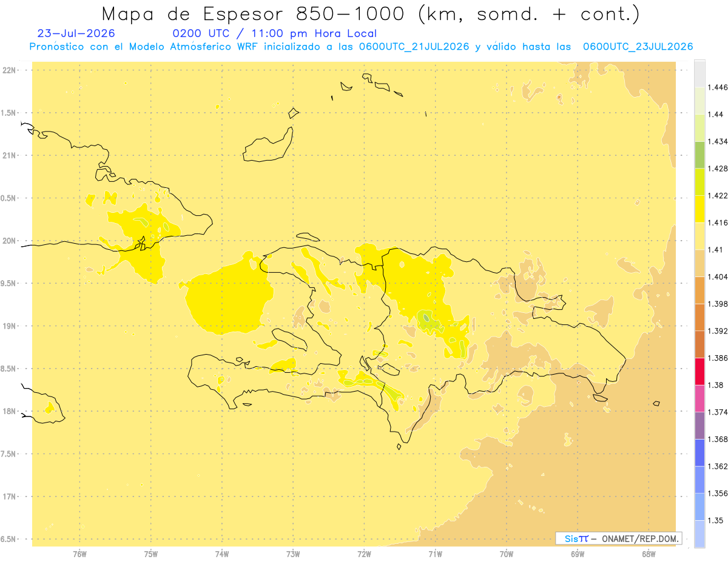Click the colorbar value "1.386"
Screen dimensions: 728x562
pyautogui.click(x=716, y=358)
